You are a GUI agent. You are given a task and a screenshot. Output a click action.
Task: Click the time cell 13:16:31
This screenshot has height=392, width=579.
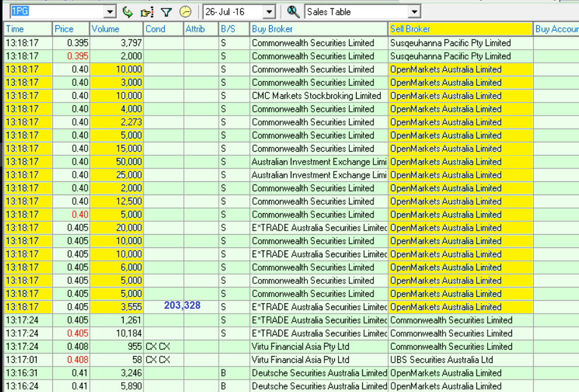pos(28,373)
